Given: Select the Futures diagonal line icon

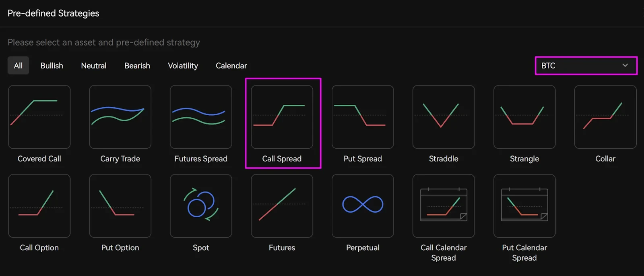Looking at the screenshot, I should pos(282,206).
